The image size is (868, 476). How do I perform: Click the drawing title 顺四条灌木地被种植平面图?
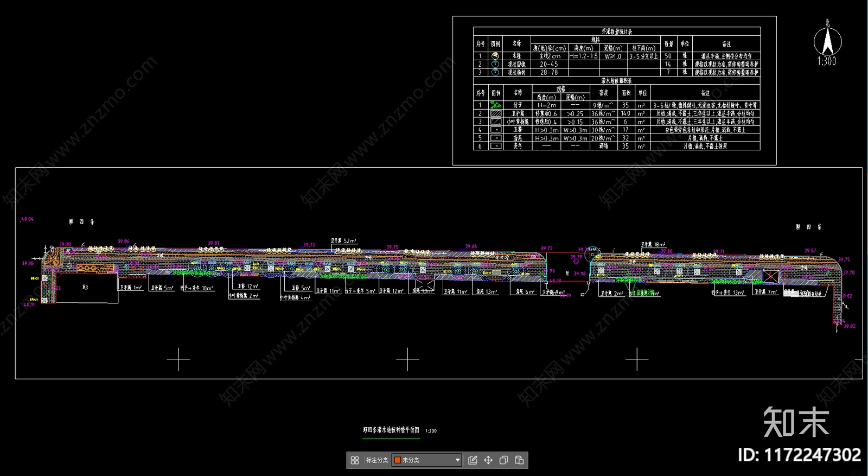coord(391,430)
